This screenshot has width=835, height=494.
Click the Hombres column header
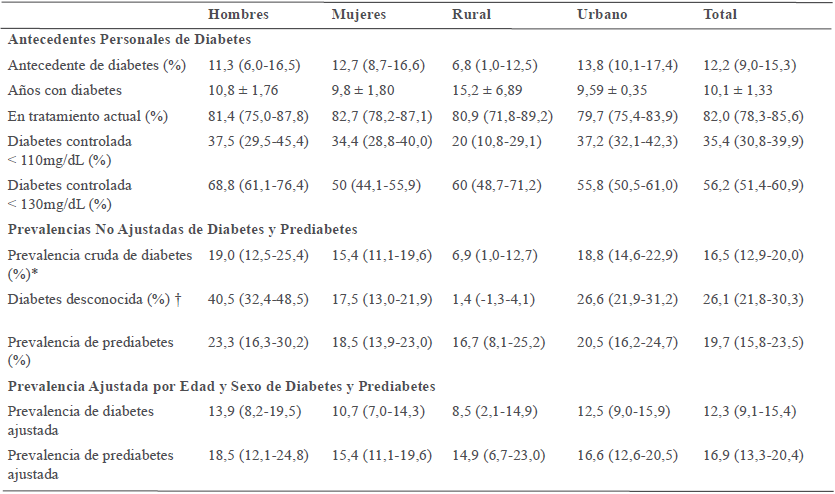(x=237, y=14)
